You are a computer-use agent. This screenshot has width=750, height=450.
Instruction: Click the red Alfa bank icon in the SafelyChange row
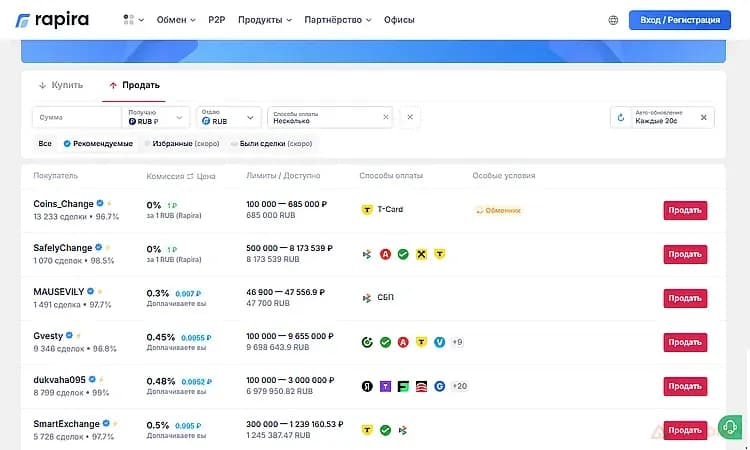point(385,254)
